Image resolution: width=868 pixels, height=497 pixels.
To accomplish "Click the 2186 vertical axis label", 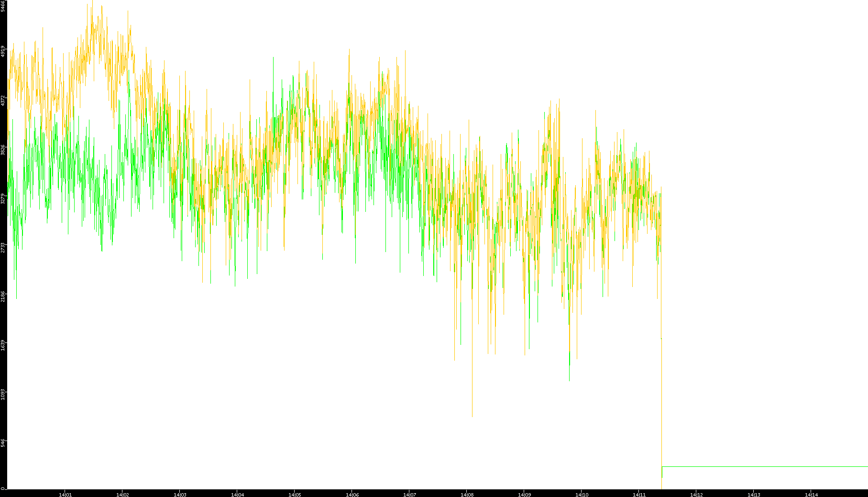I will coord(3,296).
